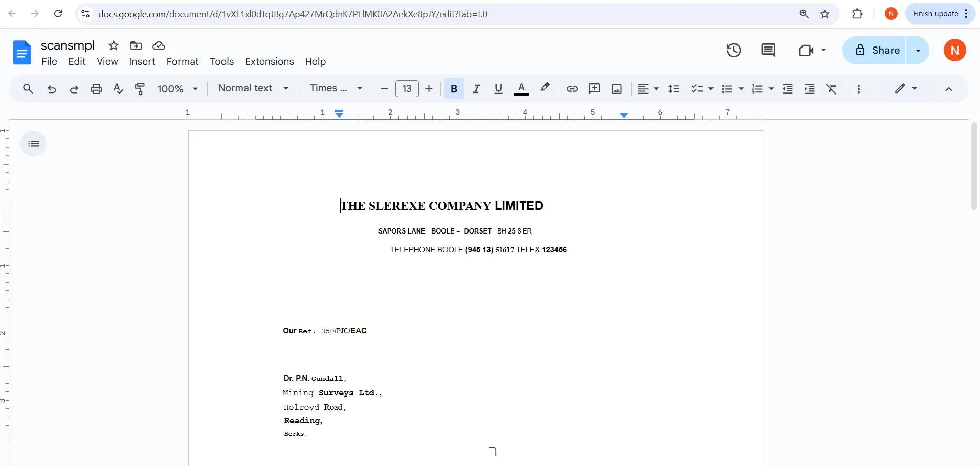Open the Format menu
This screenshot has width=980, height=466.
pos(182,61)
